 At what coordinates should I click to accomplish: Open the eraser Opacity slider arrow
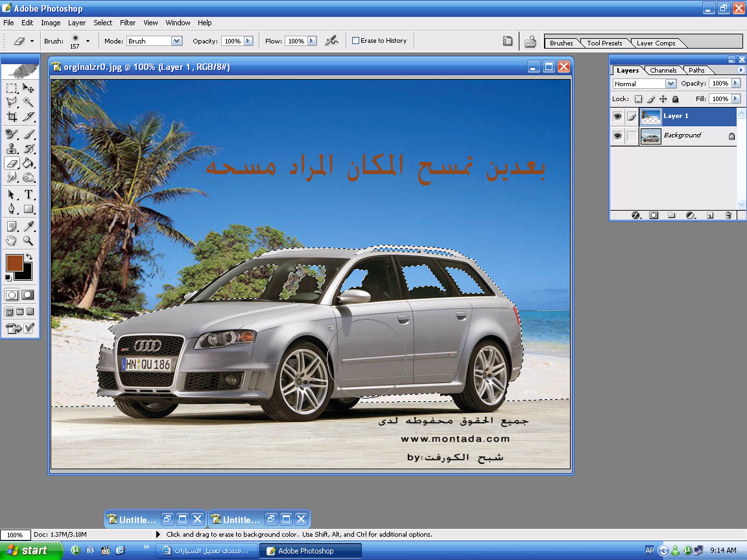click(x=248, y=41)
